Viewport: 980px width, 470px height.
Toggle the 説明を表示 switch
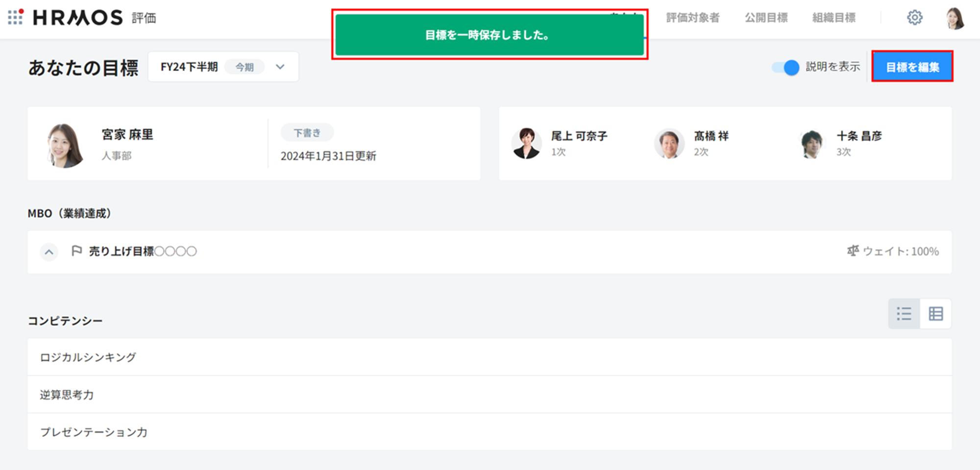tap(785, 67)
